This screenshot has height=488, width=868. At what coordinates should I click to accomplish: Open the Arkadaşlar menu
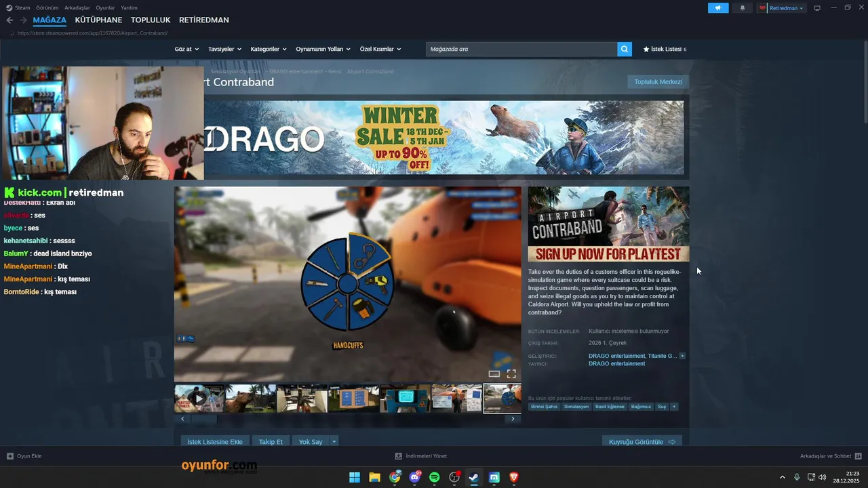[x=77, y=7]
